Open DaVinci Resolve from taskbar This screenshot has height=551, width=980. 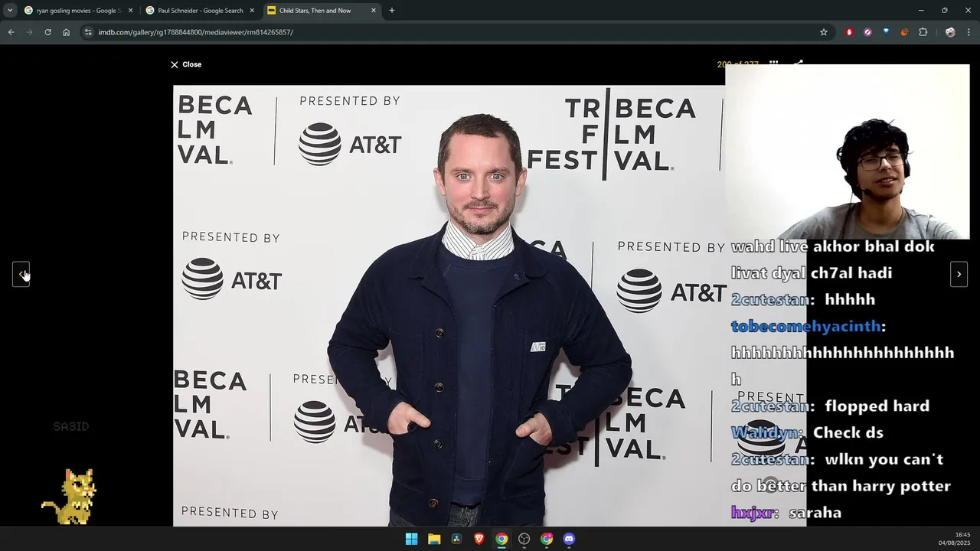coord(456,539)
